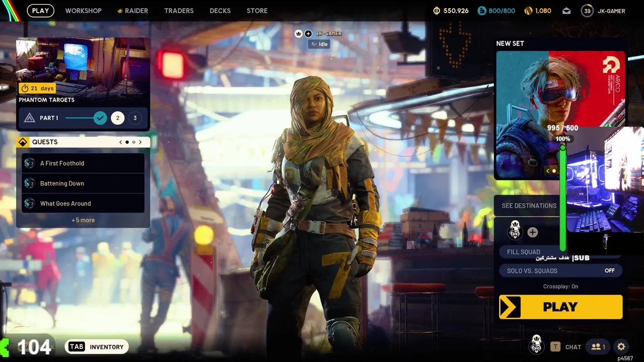The image size is (644, 362).
Task: Go to the TRADERS tab
Action: tap(179, 11)
